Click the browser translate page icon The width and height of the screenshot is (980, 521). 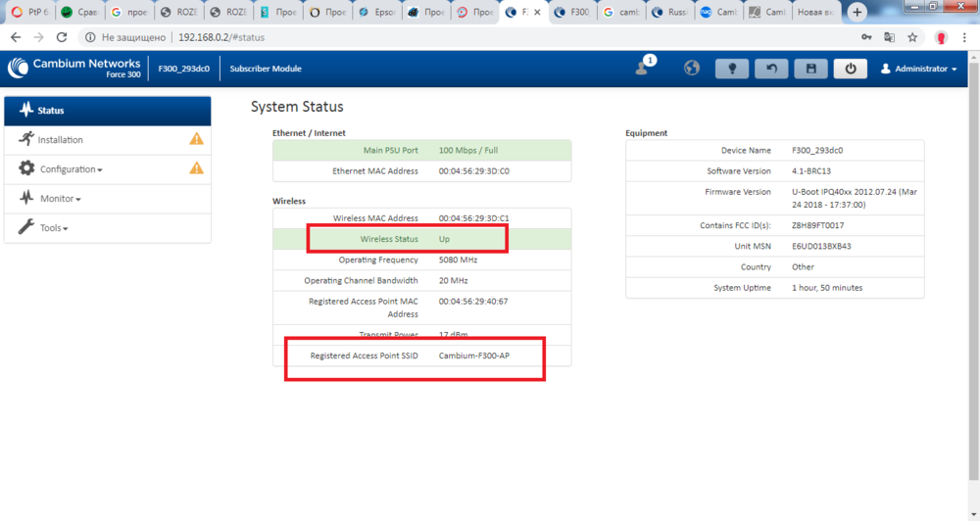pos(889,37)
